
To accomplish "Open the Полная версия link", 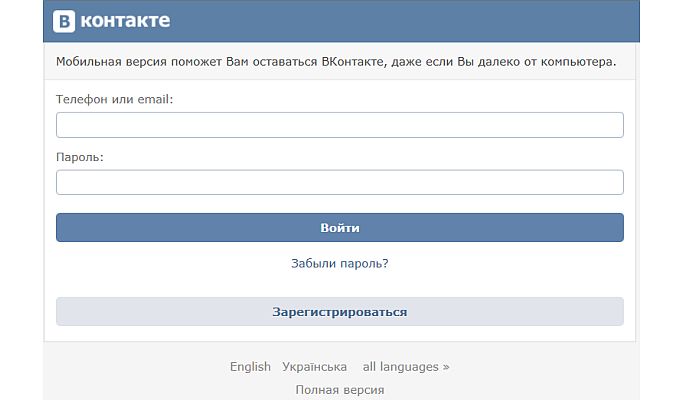I will point(340,390).
